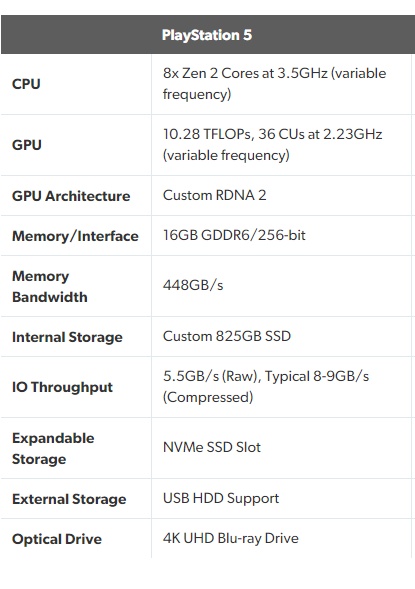415x589 pixels.
Task: Click the 4K UHD Blu-ray Drive value
Action: coord(231,538)
